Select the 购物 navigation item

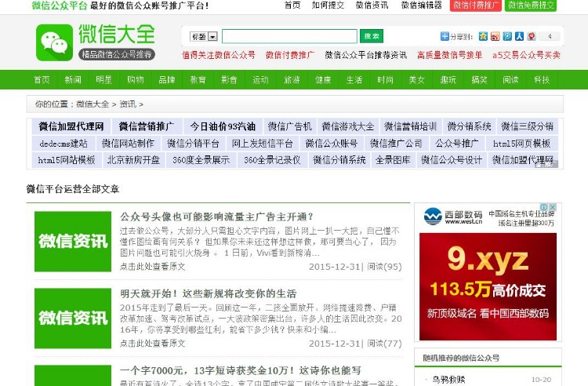(x=135, y=79)
